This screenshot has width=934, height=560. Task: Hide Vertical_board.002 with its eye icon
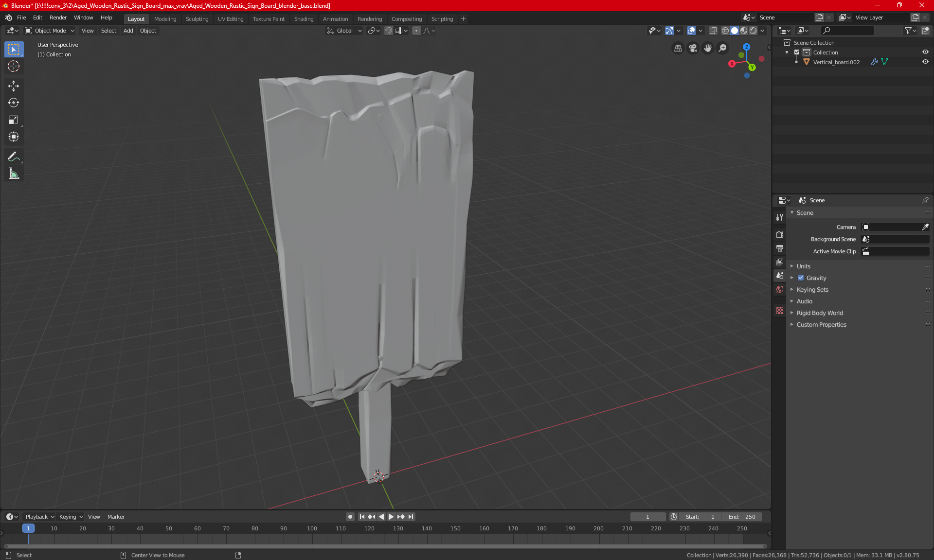(925, 62)
